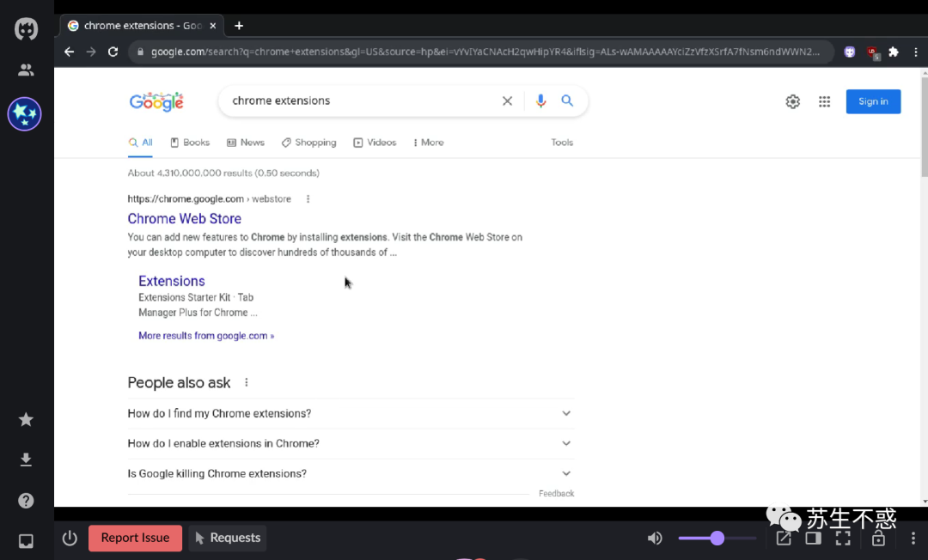This screenshot has width=928, height=560.
Task: Toggle the side panel layout icon
Action: [813, 539]
